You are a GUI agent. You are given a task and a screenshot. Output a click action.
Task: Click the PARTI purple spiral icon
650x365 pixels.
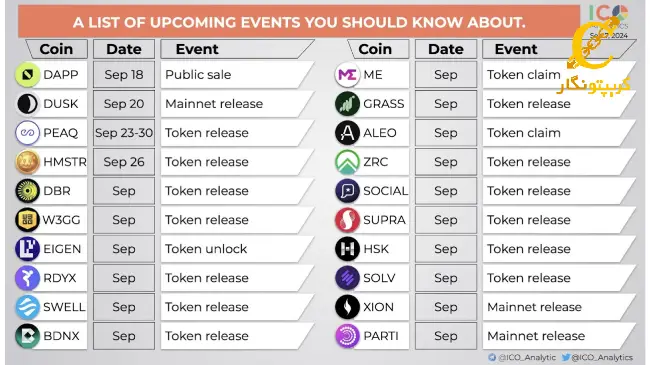click(347, 336)
